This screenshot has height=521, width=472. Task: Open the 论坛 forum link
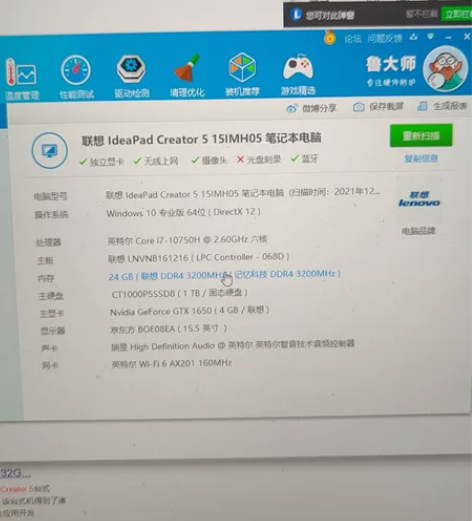coord(353,39)
